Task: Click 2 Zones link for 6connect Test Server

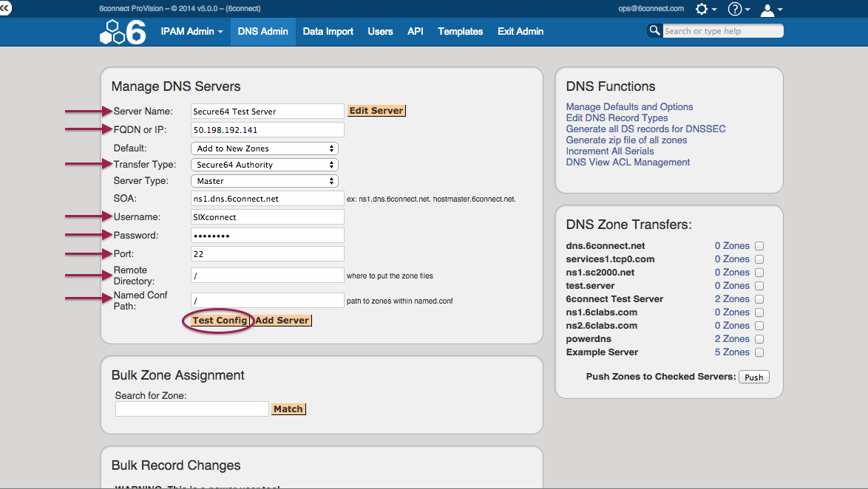Action: point(732,299)
